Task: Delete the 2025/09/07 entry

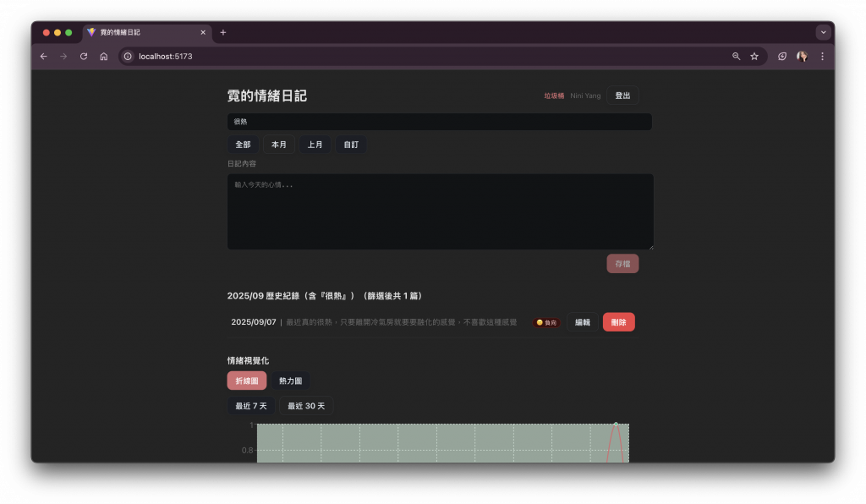Action: tap(618, 322)
